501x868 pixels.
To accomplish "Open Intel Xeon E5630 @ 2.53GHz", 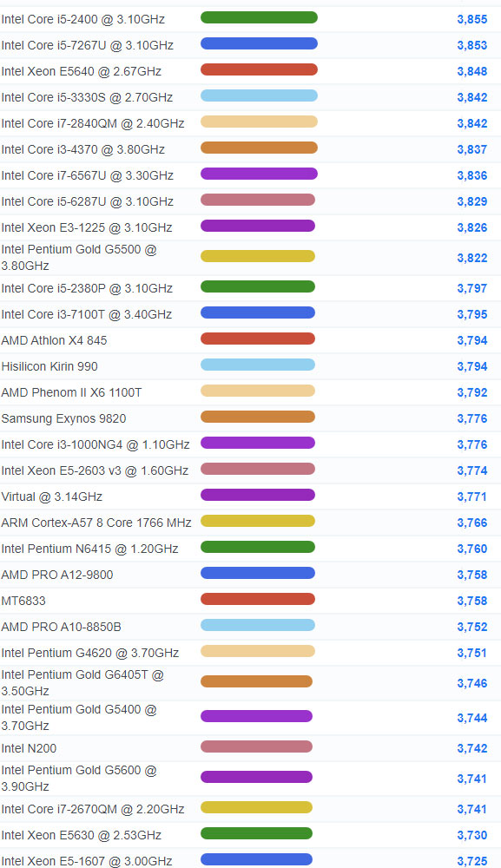I will pos(82,835).
